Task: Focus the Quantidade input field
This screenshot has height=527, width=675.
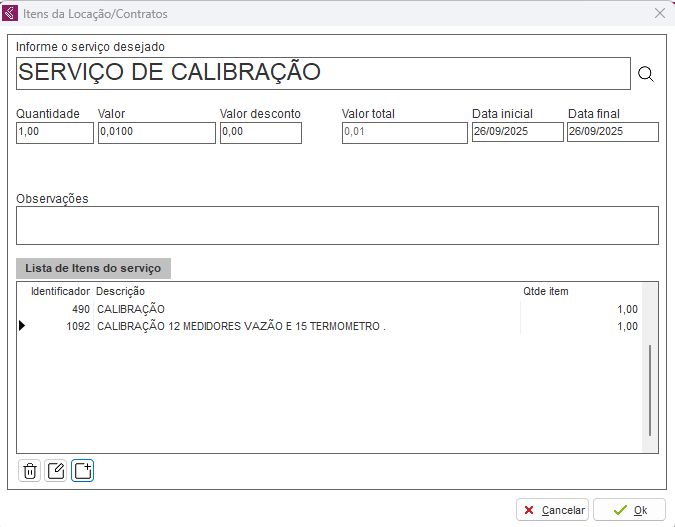Action: [54, 132]
